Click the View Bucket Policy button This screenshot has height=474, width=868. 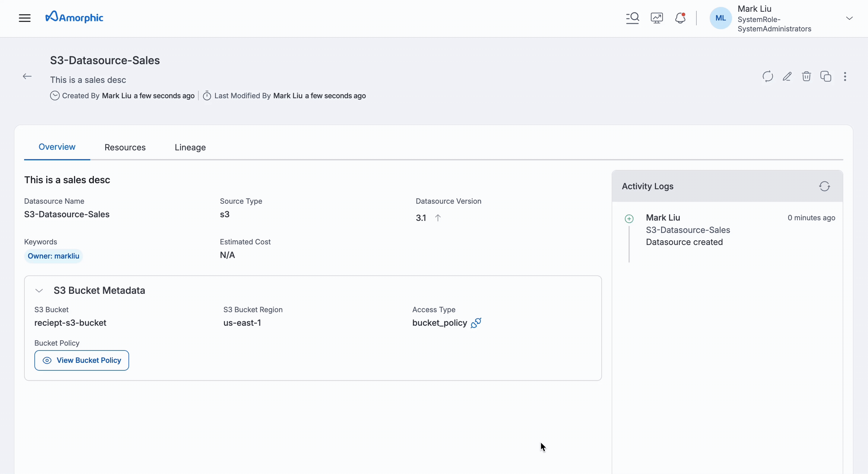81,360
